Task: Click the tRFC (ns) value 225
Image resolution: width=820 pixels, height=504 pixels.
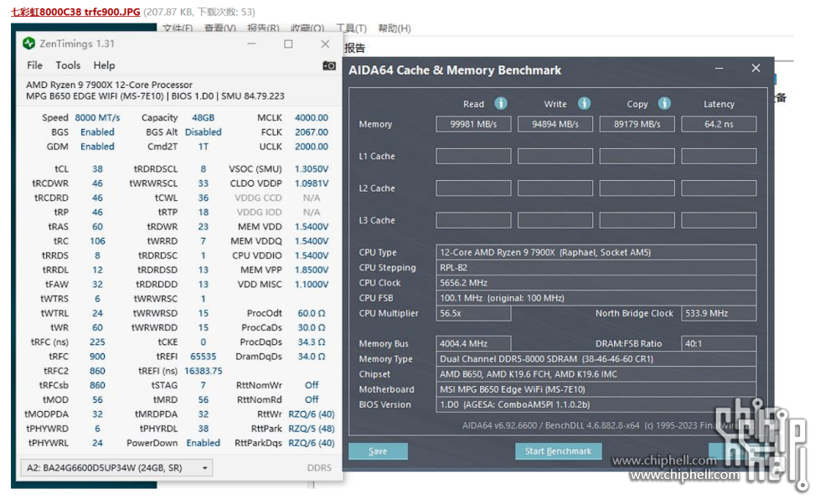Action: (x=97, y=342)
